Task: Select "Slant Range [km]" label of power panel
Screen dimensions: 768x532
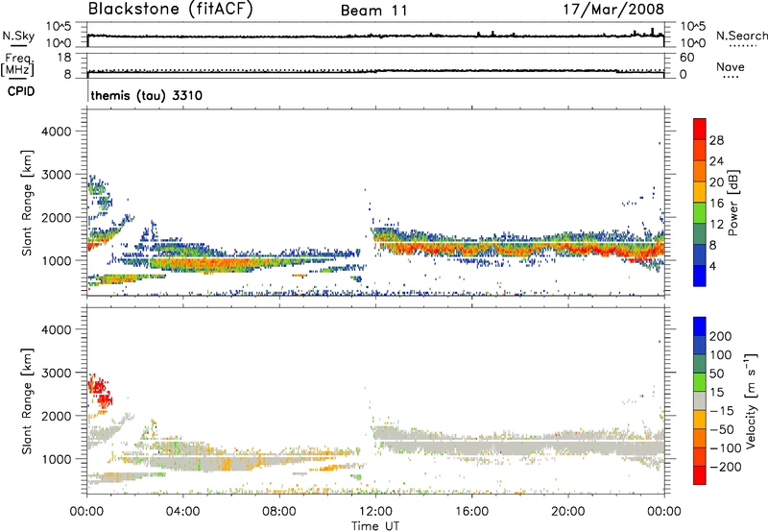Action: (x=27, y=203)
